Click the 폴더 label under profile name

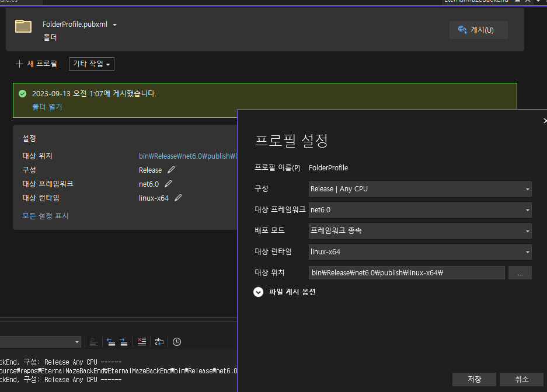pyautogui.click(x=50, y=37)
